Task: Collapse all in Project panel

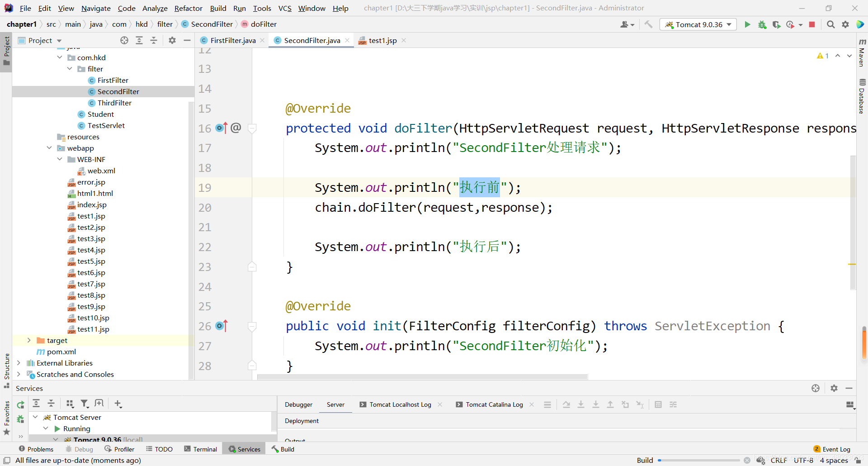Action: click(154, 40)
